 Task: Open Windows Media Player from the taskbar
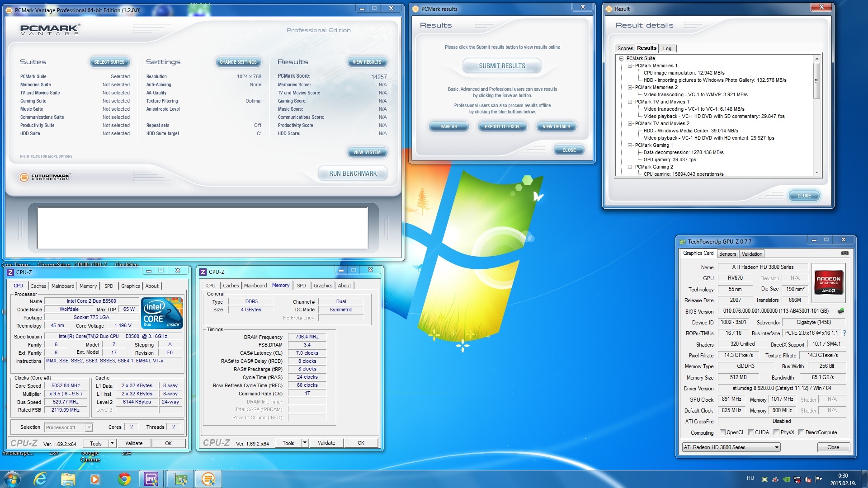click(x=95, y=479)
